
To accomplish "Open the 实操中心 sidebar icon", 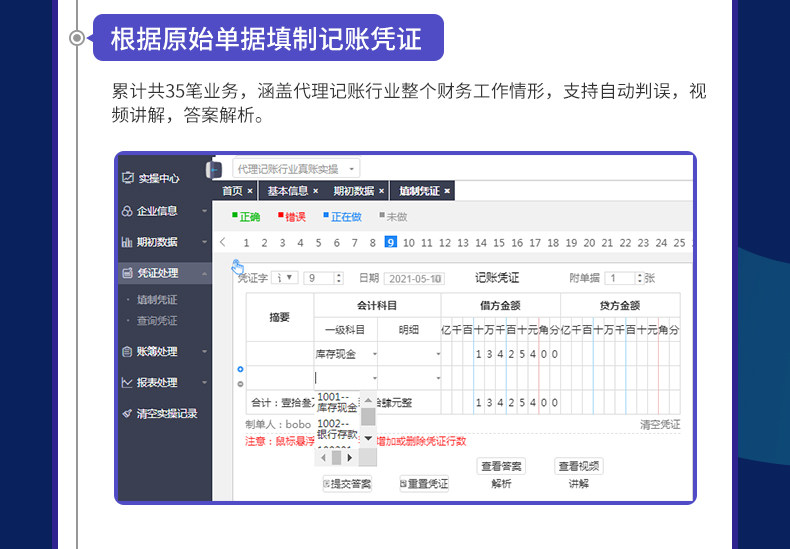I will [128, 177].
